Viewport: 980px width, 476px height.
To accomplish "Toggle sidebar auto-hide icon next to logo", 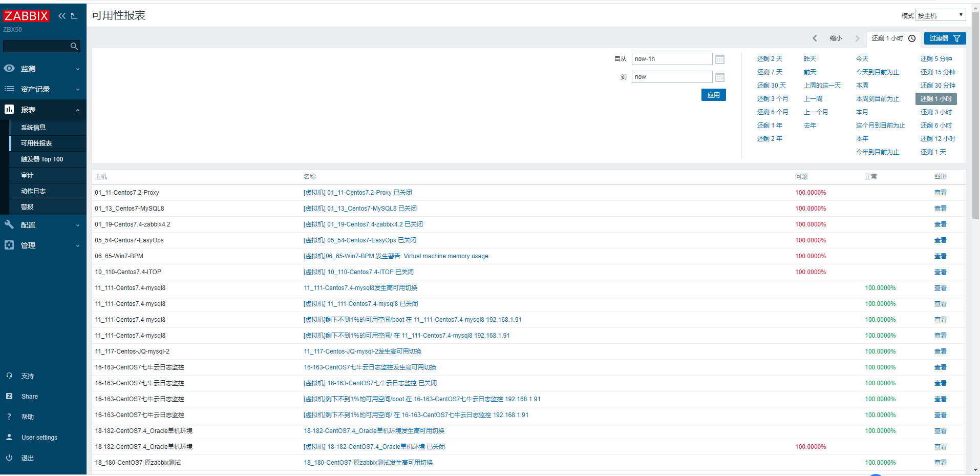I will (74, 16).
